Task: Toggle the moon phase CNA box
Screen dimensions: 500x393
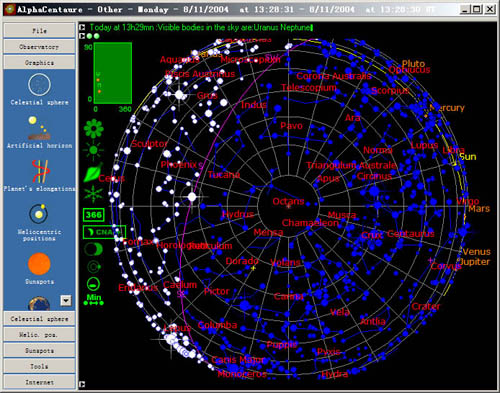Action: pyautogui.click(x=104, y=232)
